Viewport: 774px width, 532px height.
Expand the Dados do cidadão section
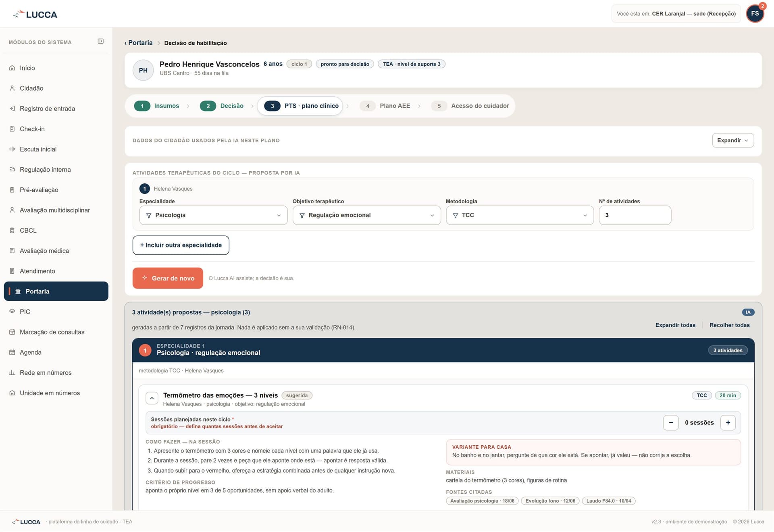pyautogui.click(x=732, y=140)
